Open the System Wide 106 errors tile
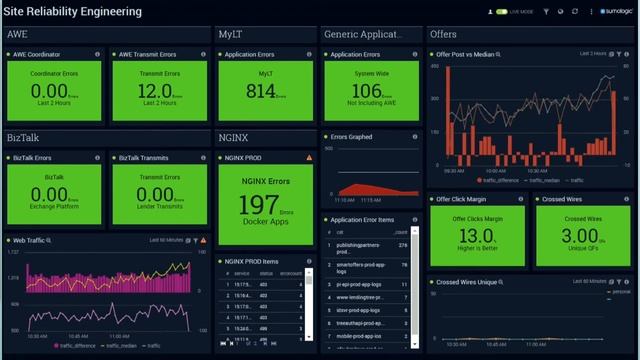Viewport: 640px width, 360px height. 371,91
